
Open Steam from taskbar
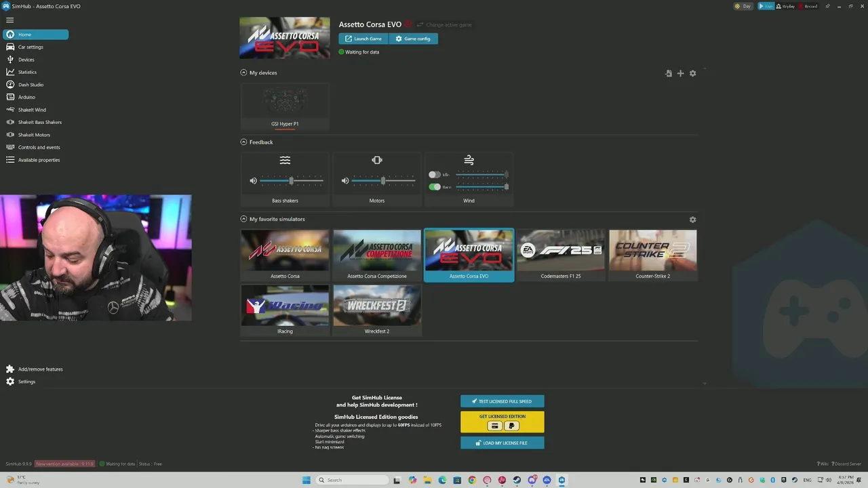(x=517, y=480)
